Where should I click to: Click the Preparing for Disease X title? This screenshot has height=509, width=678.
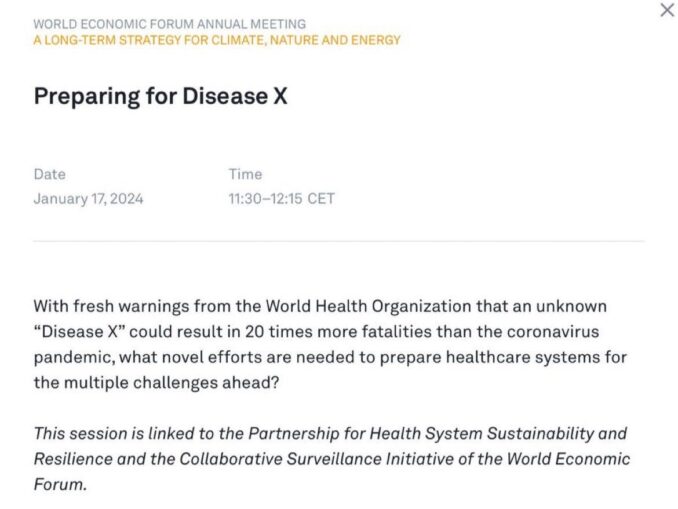pyautogui.click(x=160, y=95)
